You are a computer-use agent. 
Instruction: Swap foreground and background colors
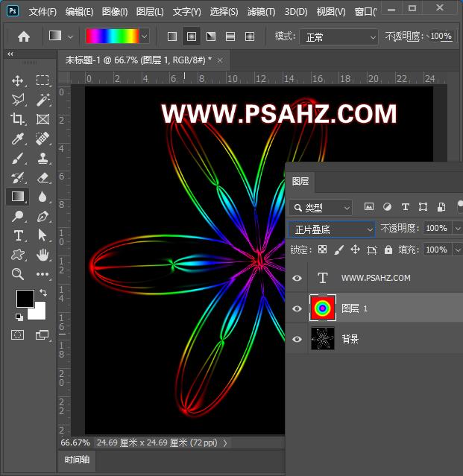coord(43,293)
